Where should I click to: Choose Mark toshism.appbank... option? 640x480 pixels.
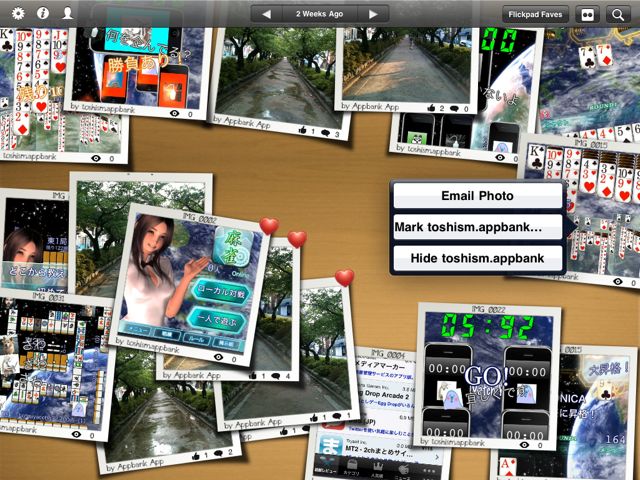pos(477,227)
